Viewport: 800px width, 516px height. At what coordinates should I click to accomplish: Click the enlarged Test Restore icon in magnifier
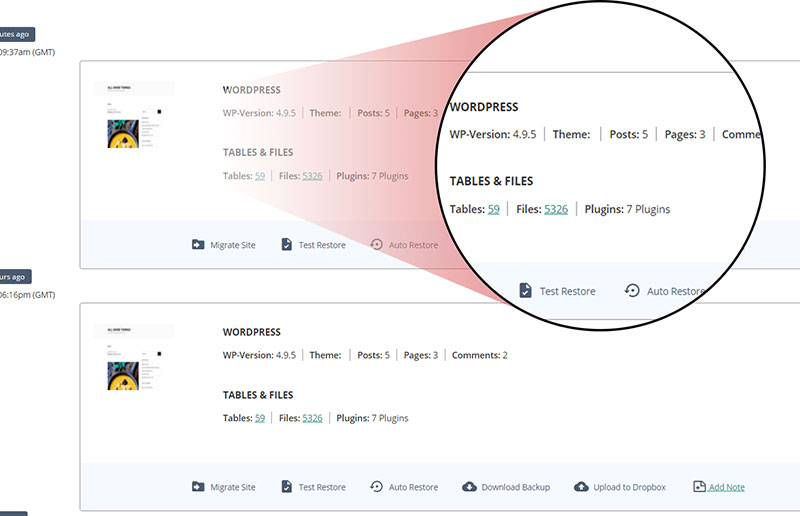526,290
